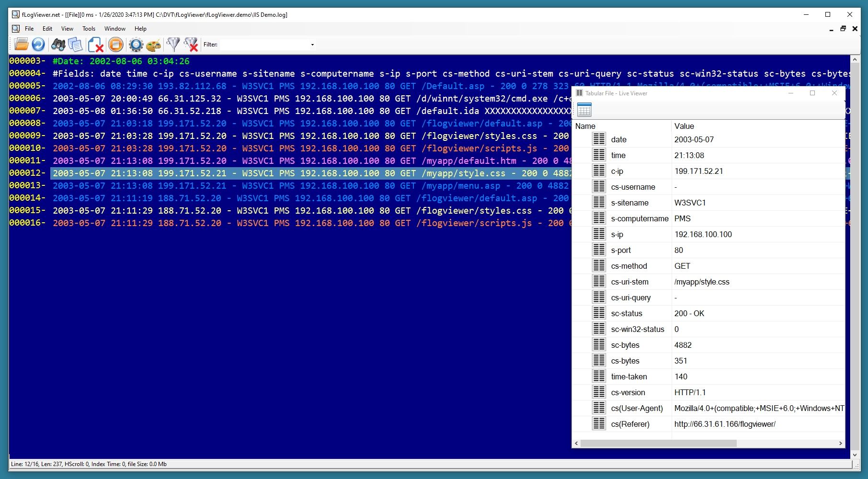The width and height of the screenshot is (868, 479).
Task: Open the Tools menu
Action: tap(89, 28)
